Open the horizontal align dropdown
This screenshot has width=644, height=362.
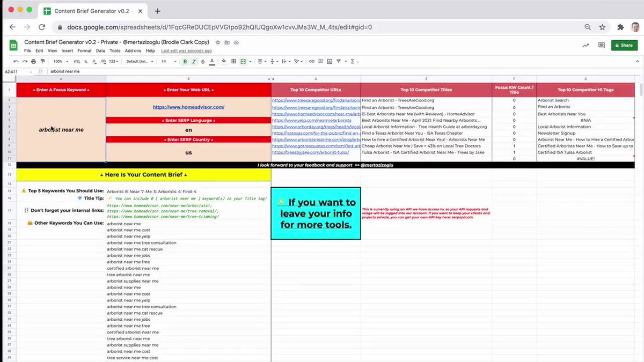(x=261, y=62)
